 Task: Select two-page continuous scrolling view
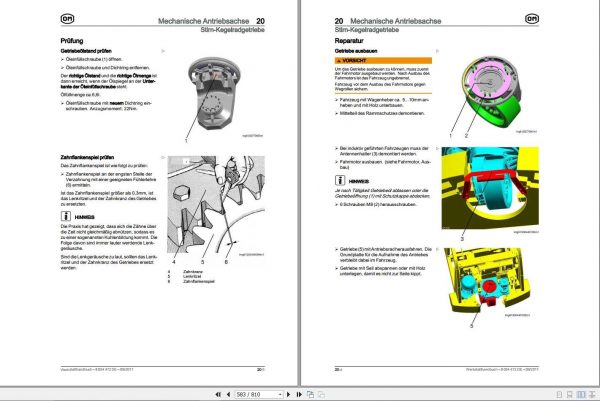tap(592, 394)
